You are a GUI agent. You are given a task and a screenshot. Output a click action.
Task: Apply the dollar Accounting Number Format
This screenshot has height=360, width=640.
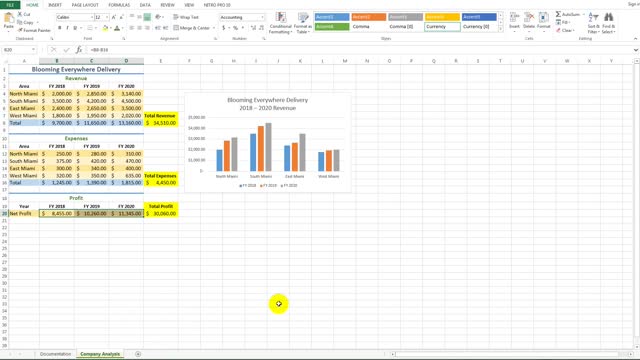tap(224, 28)
